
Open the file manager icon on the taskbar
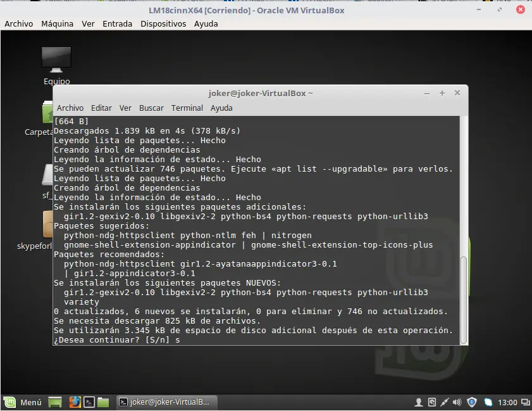point(103,402)
